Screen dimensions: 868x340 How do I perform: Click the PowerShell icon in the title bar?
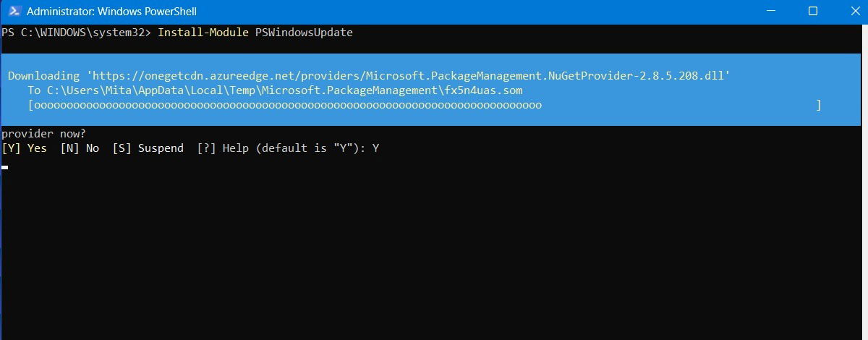13,12
